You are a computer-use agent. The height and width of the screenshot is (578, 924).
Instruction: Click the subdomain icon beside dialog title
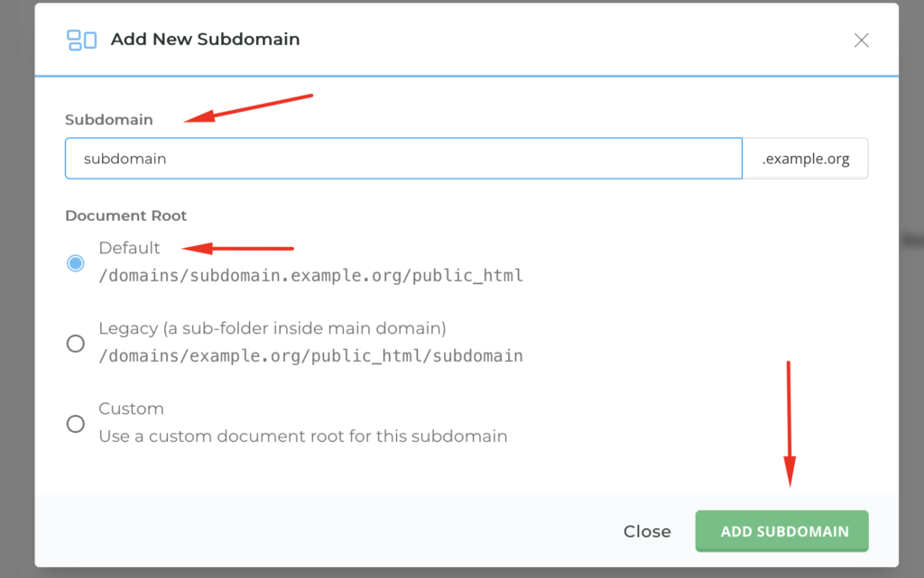pos(82,40)
